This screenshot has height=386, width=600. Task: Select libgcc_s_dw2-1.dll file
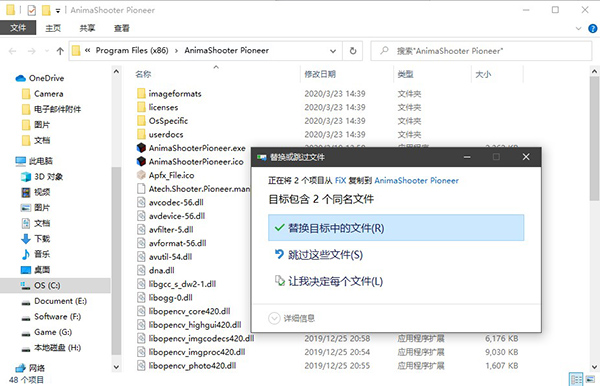pyautogui.click(x=176, y=284)
